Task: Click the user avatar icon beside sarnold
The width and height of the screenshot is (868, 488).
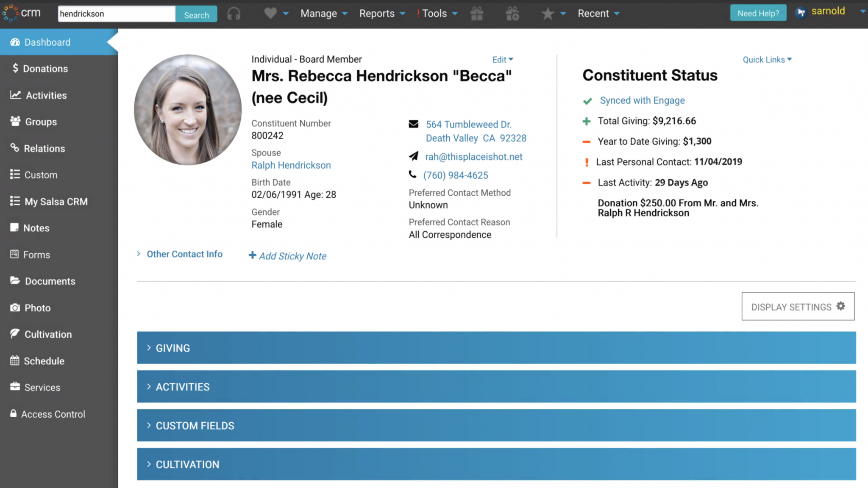Action: click(801, 13)
